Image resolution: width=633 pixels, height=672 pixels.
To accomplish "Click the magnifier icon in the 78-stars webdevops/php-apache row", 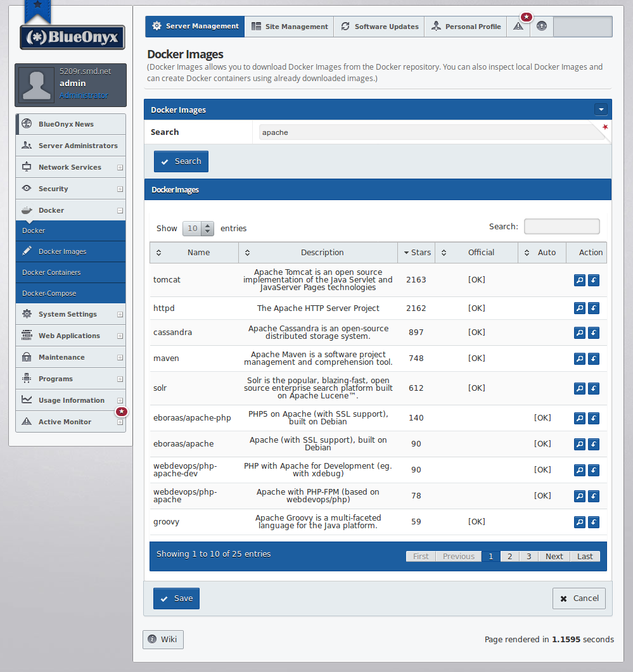I will coord(579,497).
